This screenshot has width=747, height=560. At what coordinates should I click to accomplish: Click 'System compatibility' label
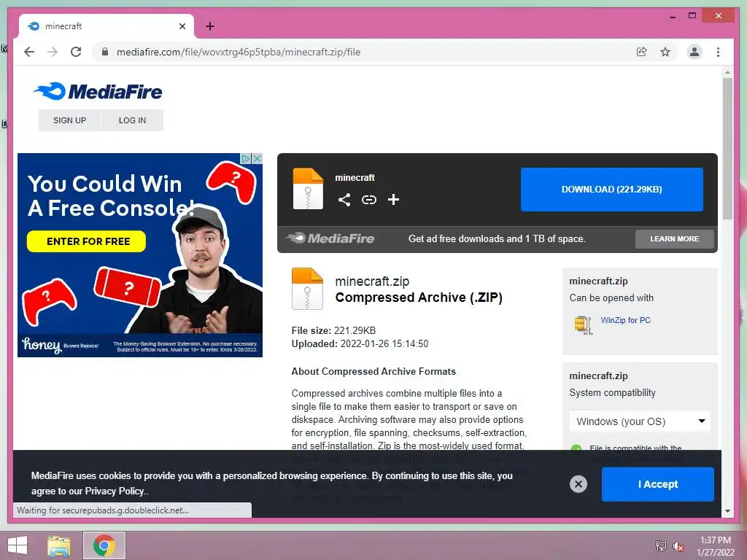click(x=612, y=393)
